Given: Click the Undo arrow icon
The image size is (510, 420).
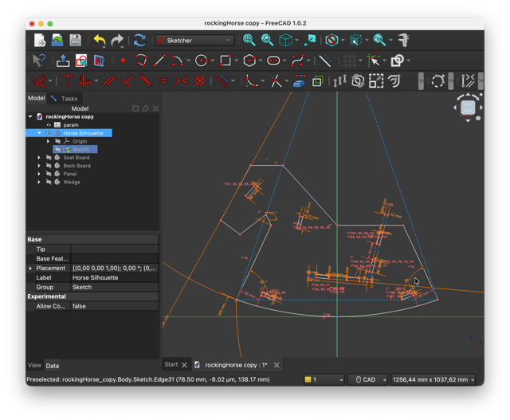Looking at the screenshot, I should (x=99, y=40).
